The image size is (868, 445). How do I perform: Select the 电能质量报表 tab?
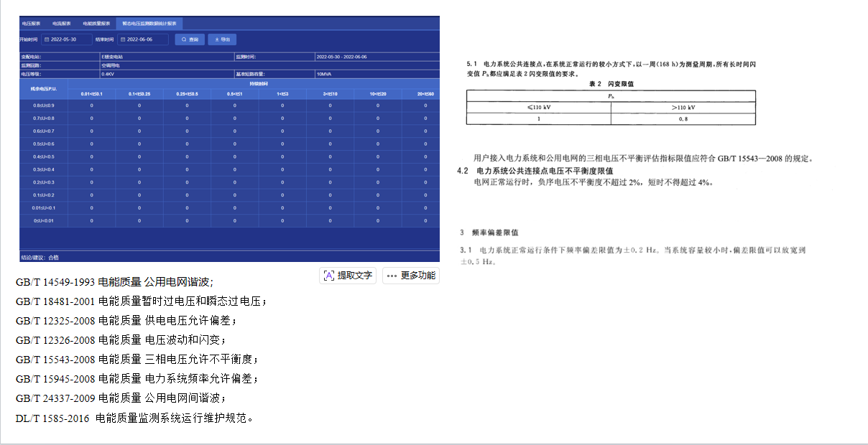coord(96,23)
